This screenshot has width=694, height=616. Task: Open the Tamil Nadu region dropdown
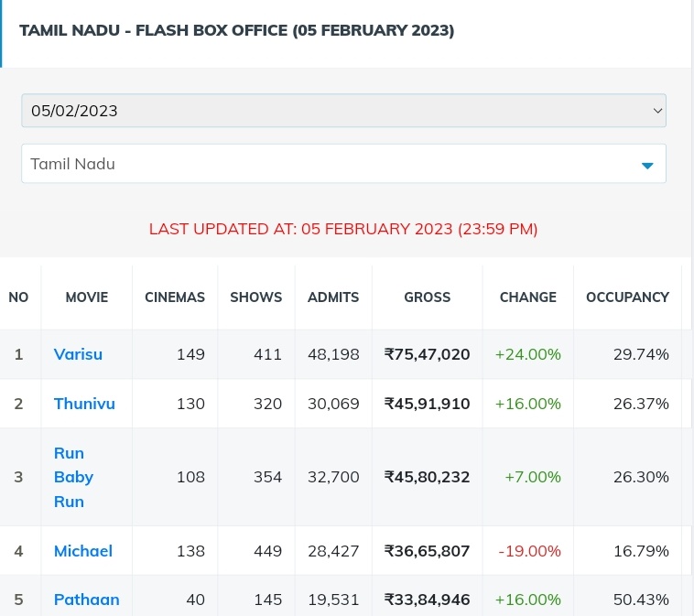click(343, 163)
